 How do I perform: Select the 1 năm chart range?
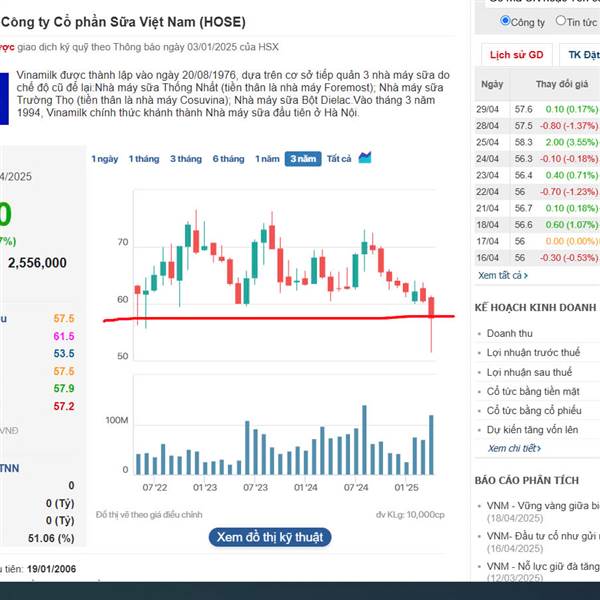[x=267, y=159]
